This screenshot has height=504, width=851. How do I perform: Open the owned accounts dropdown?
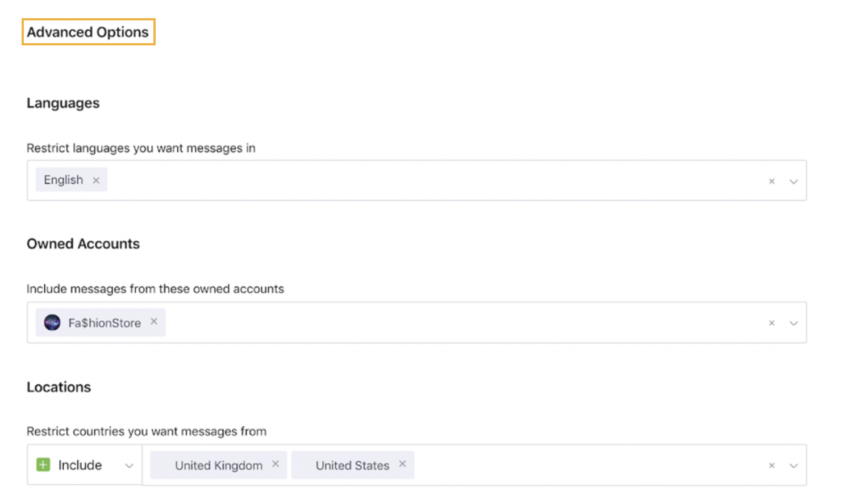click(x=794, y=323)
